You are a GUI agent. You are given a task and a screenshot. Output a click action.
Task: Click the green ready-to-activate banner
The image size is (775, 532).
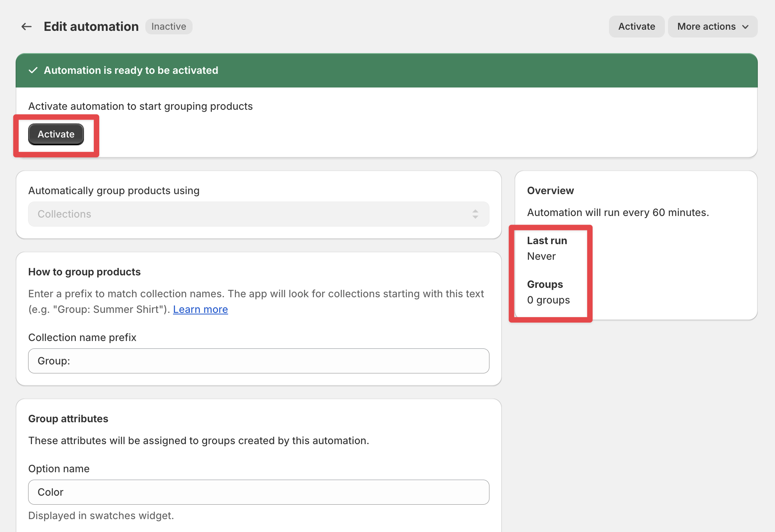click(x=386, y=70)
